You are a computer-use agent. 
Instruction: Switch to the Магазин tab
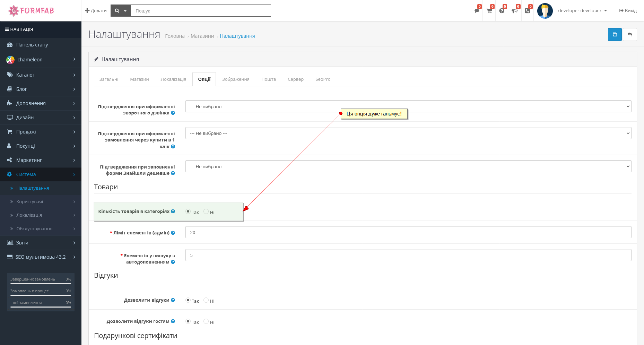click(x=139, y=79)
